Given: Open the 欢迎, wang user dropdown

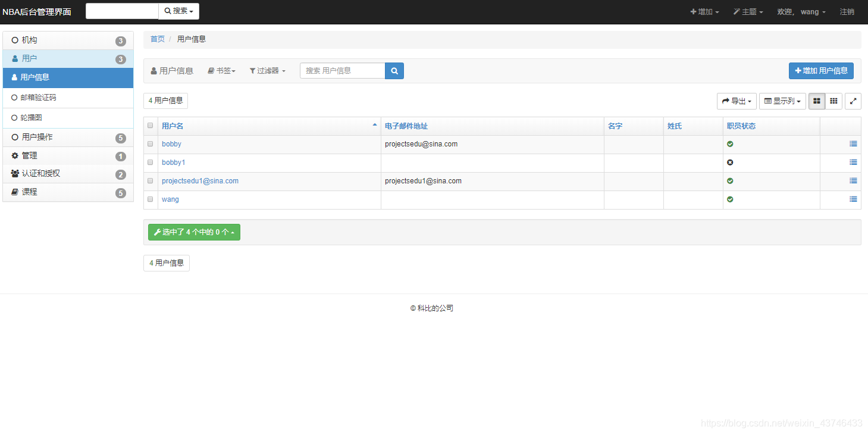Looking at the screenshot, I should 801,12.
